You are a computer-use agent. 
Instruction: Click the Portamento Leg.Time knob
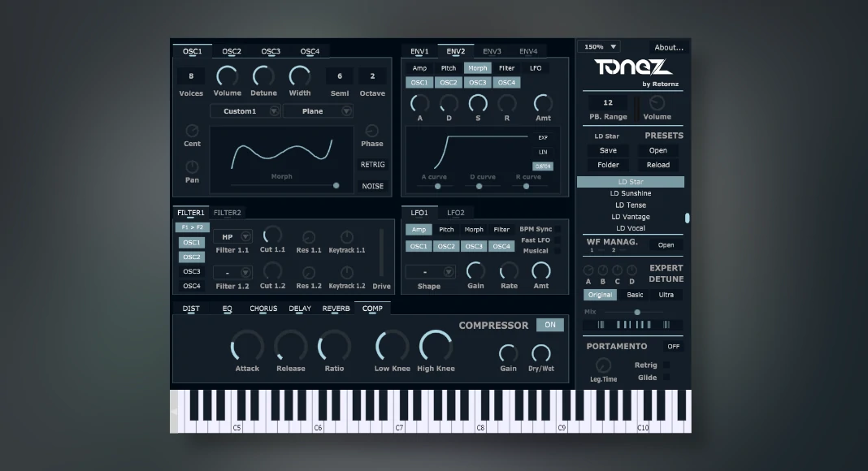[x=603, y=365]
